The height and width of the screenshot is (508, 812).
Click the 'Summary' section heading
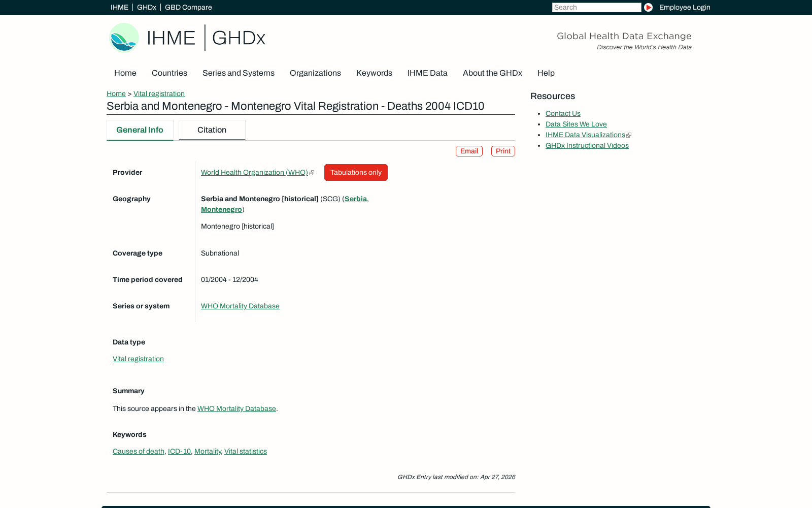[x=128, y=391]
